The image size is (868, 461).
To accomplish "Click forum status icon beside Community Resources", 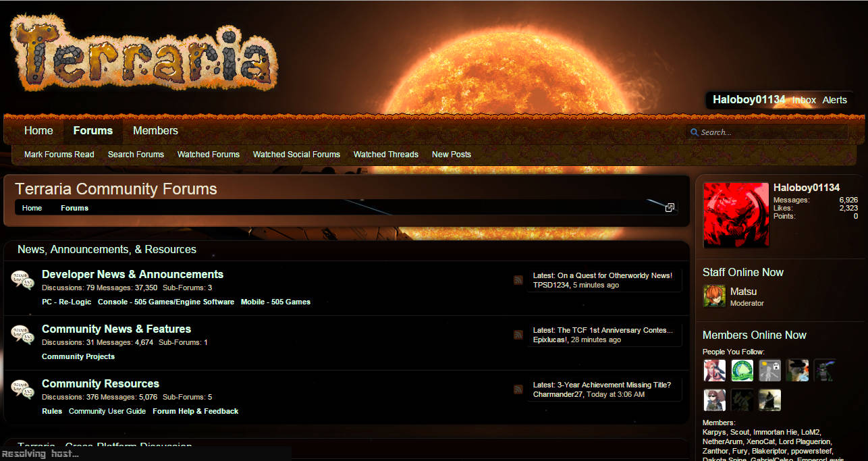I will coord(22,389).
